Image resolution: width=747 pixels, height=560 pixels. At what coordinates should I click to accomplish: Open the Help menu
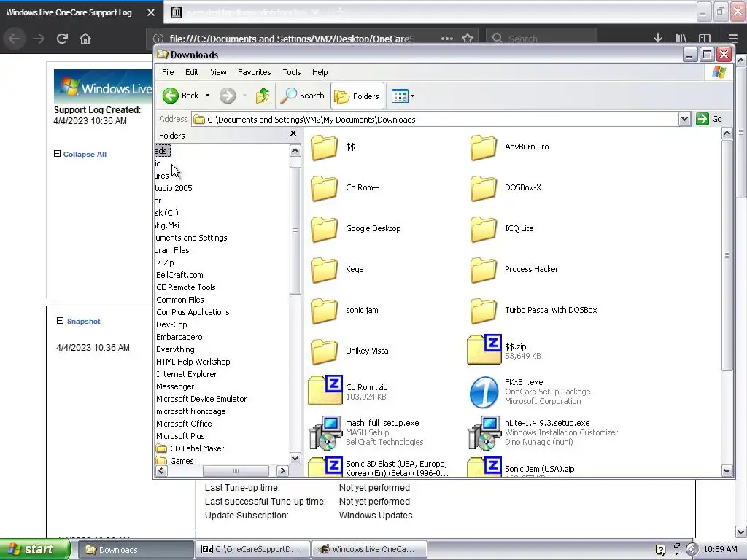(x=320, y=72)
